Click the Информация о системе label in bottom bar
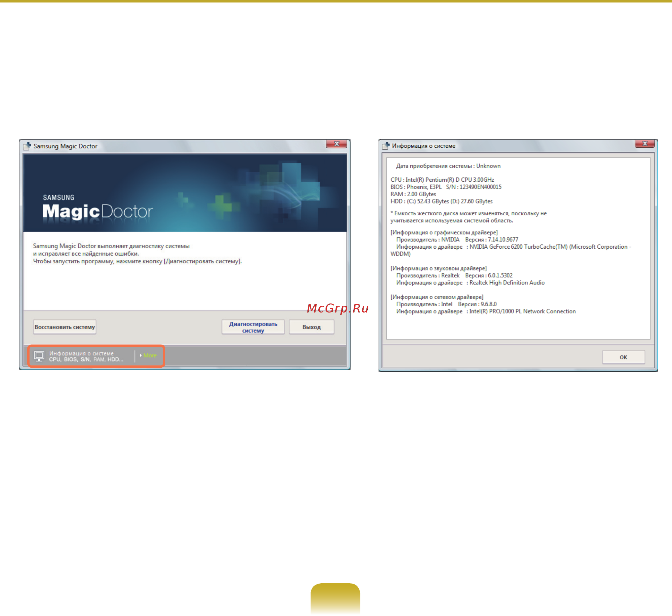 tap(81, 353)
